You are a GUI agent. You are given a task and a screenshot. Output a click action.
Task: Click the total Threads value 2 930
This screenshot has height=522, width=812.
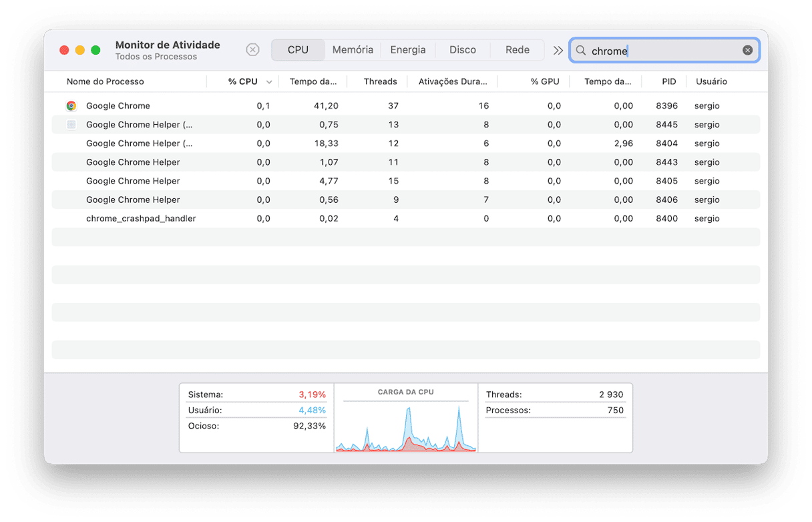point(611,395)
